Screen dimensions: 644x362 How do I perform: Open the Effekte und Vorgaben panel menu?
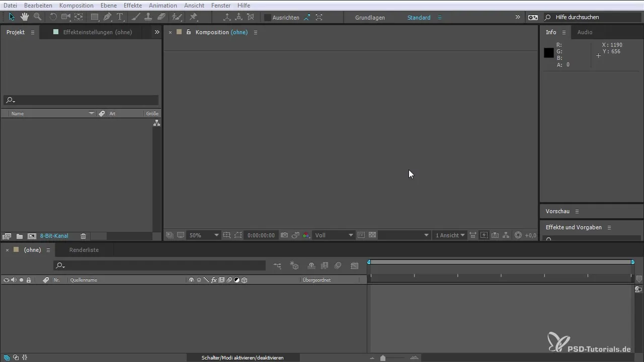point(609,227)
